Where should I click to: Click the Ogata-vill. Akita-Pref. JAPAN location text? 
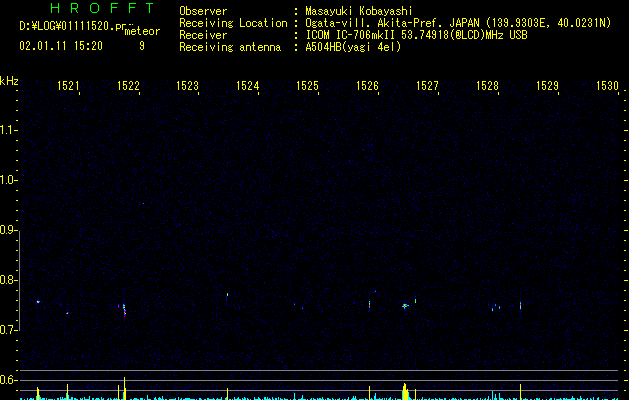click(x=392, y=23)
